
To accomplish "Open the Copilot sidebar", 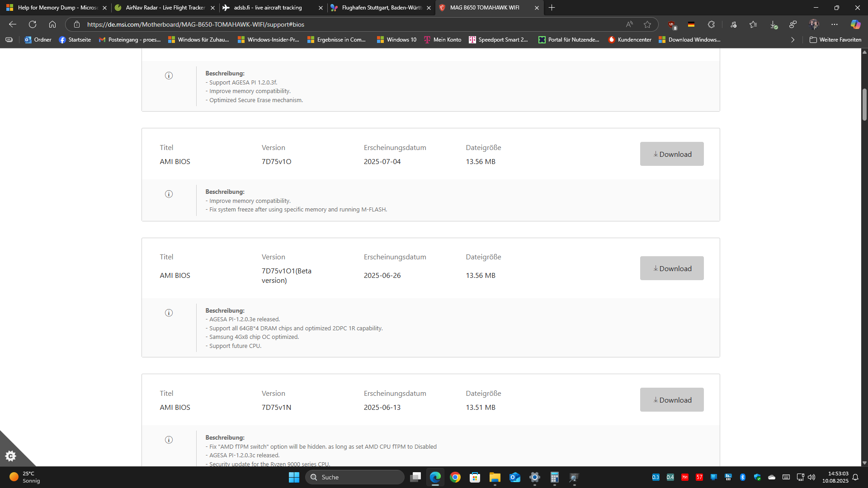I will tap(855, 24).
